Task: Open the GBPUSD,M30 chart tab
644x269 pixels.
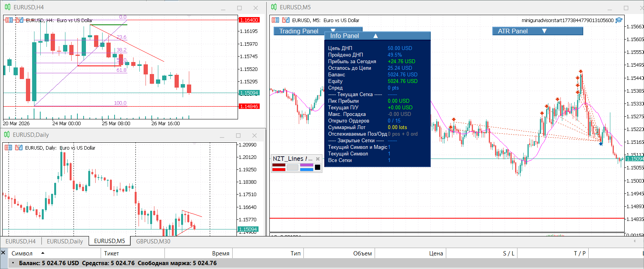Action: pyautogui.click(x=153, y=241)
